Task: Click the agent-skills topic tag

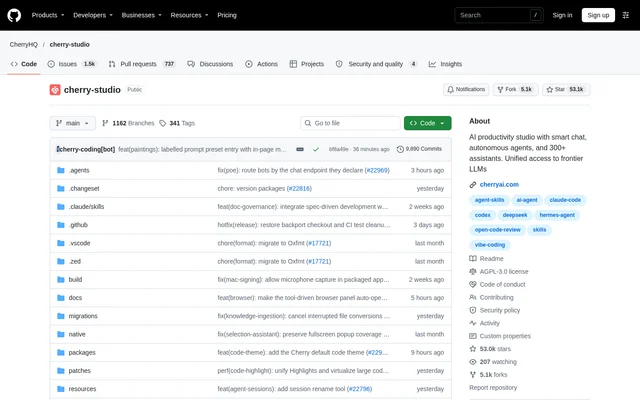Action: coord(489,200)
